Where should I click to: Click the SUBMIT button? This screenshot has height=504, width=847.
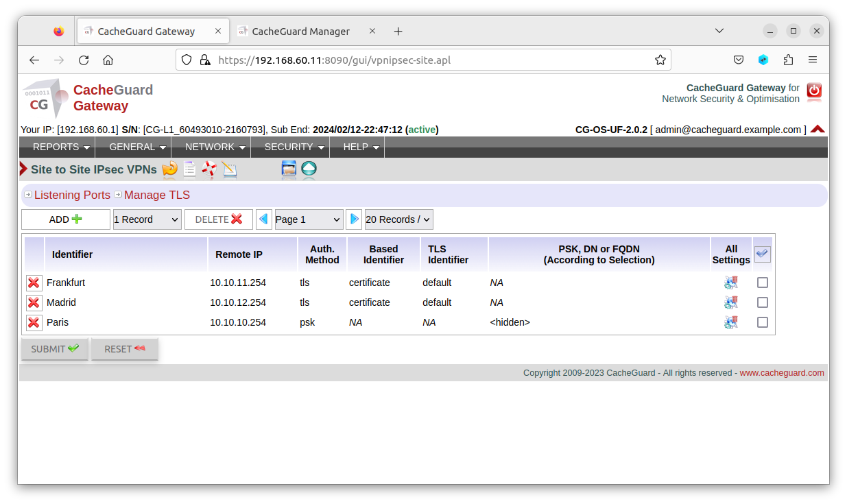[55, 349]
